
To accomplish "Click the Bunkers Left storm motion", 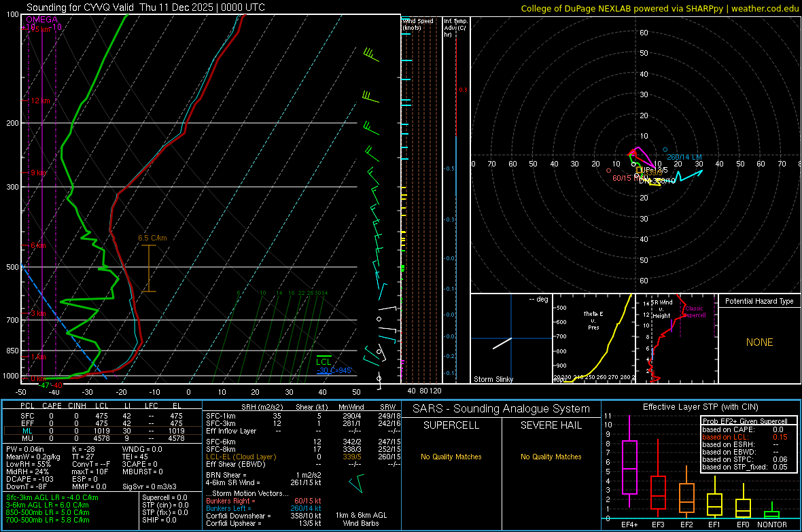I will point(264,508).
